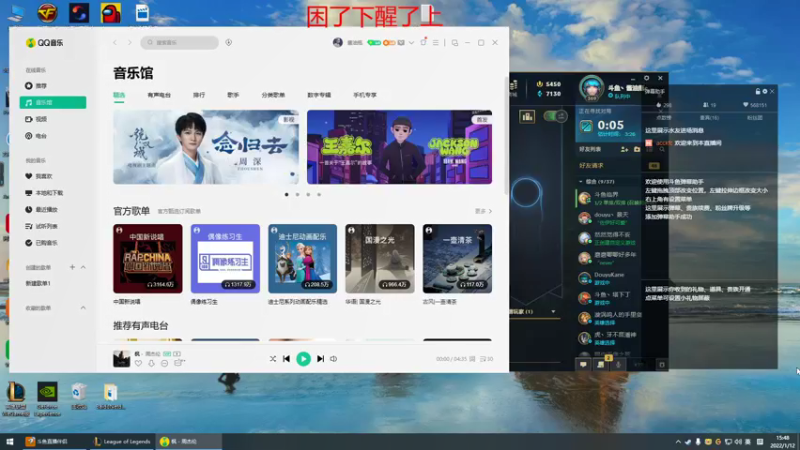Click the search music input field
The width and height of the screenshot is (800, 450).
(x=180, y=42)
